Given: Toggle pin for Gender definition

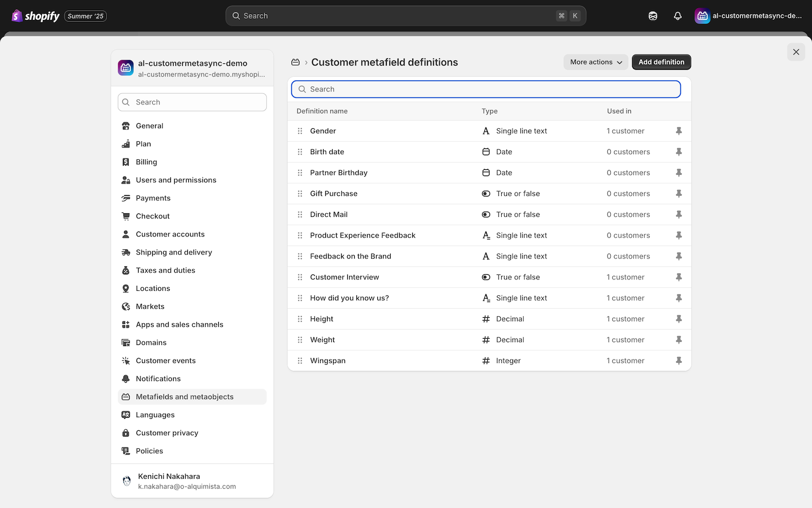Looking at the screenshot, I should click(x=679, y=131).
